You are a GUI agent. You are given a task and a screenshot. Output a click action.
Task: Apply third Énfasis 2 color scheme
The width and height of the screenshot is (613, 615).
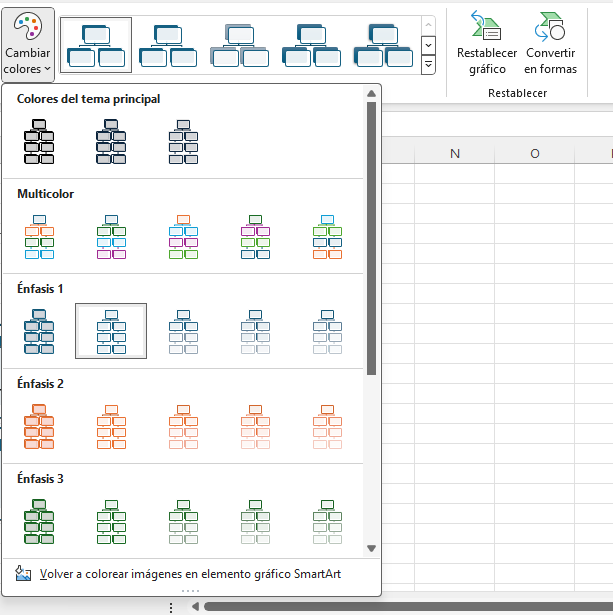pos(183,427)
